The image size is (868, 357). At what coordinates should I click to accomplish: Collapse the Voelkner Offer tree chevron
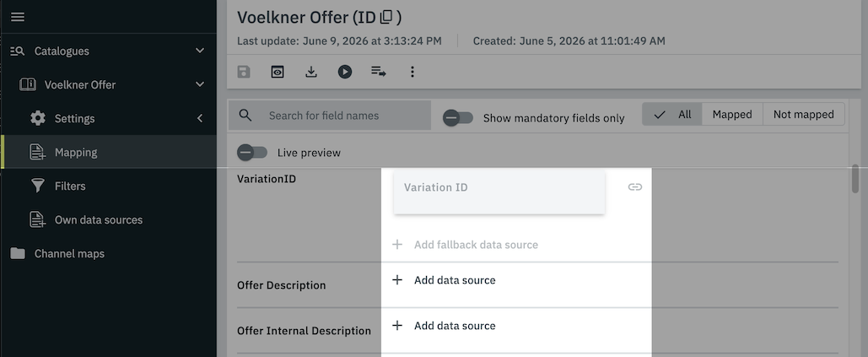(201, 84)
